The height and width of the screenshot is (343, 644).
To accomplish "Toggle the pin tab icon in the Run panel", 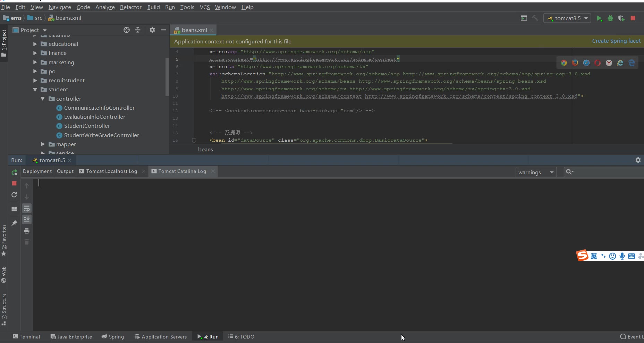I will 14,223.
